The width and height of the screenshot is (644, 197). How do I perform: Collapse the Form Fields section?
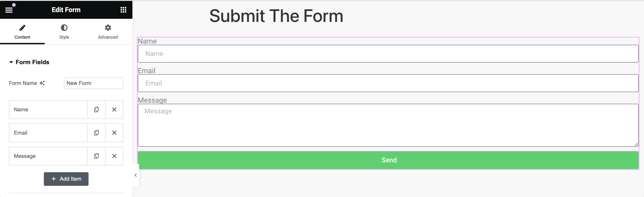coord(30,62)
